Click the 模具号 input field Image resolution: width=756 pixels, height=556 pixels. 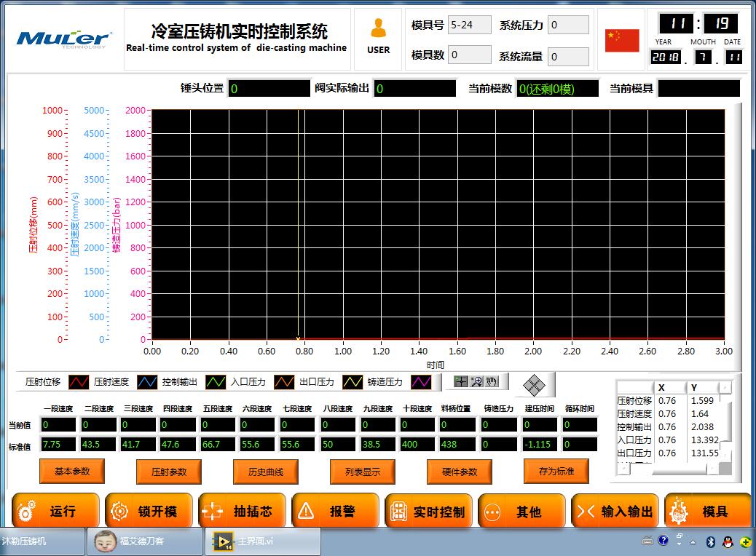click(x=469, y=25)
